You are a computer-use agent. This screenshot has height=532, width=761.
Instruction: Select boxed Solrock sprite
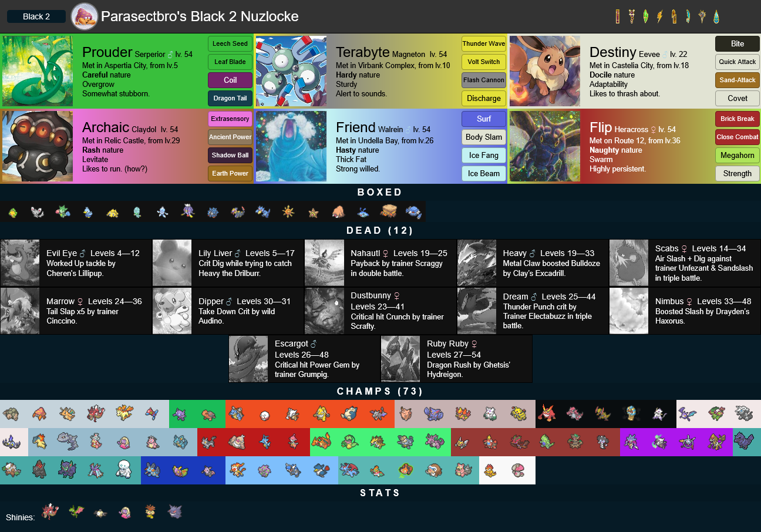click(x=288, y=212)
